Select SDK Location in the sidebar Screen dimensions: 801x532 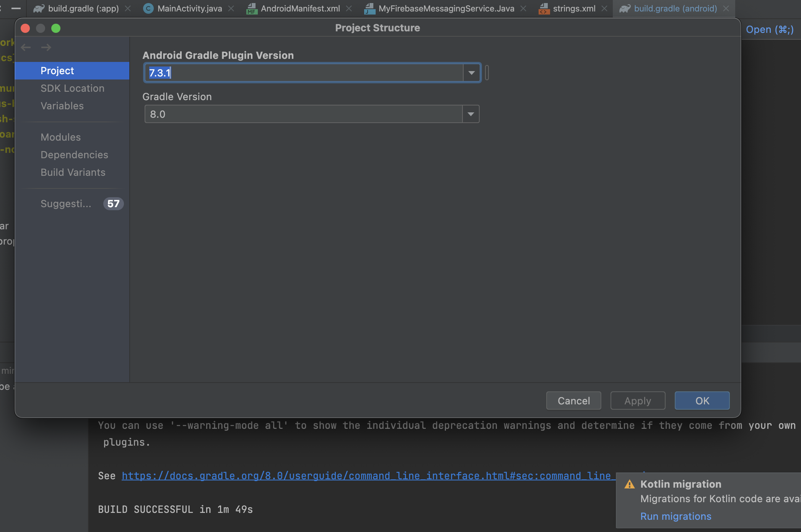pyautogui.click(x=72, y=88)
